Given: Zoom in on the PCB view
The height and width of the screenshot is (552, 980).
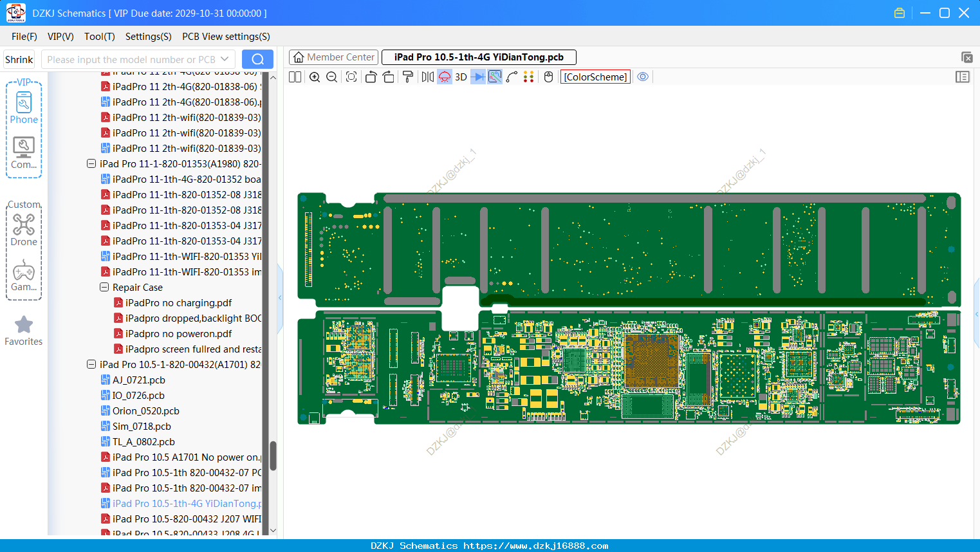Looking at the screenshot, I should coord(315,77).
